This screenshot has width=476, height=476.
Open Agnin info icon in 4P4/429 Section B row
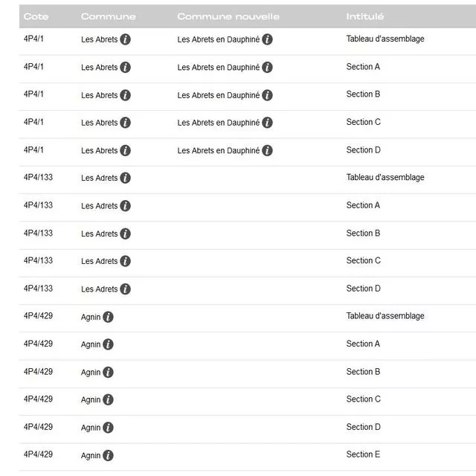coord(108,372)
